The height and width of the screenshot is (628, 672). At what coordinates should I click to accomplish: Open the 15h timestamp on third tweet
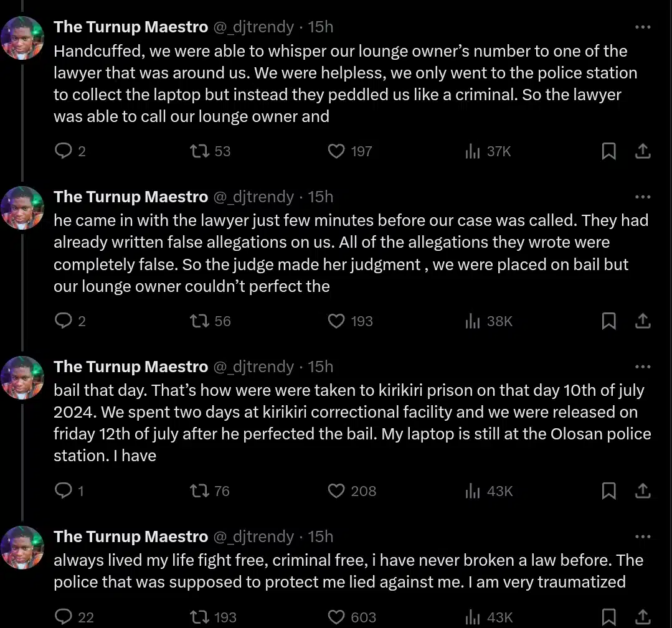(321, 367)
